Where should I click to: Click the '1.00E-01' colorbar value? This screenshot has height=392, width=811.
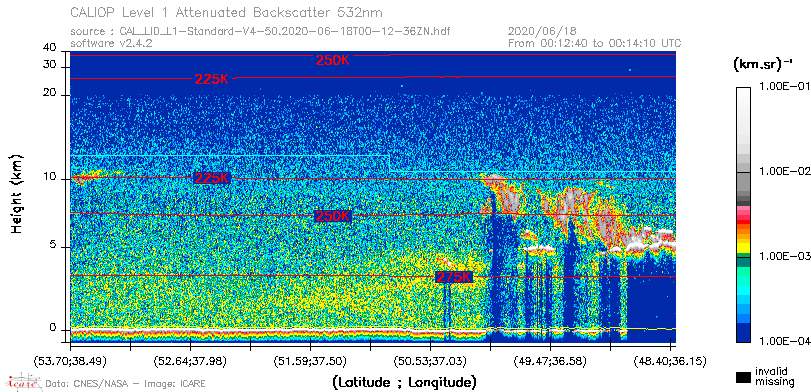(x=784, y=86)
